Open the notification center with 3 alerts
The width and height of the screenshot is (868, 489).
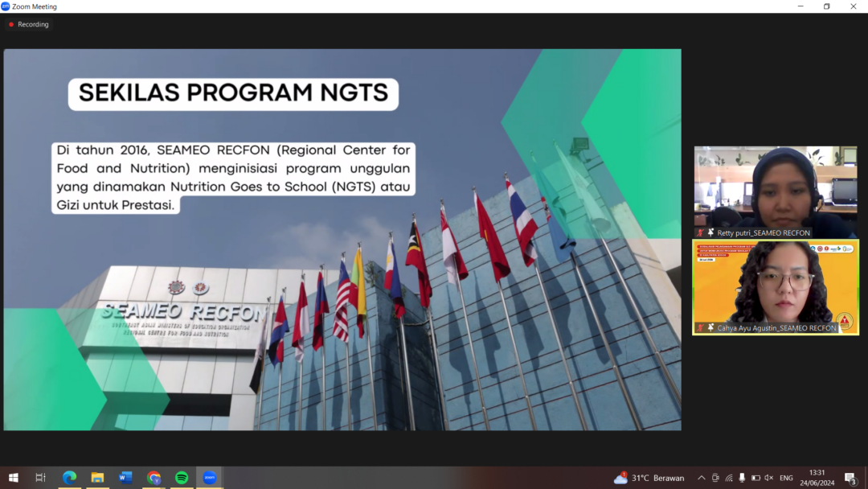(850, 479)
